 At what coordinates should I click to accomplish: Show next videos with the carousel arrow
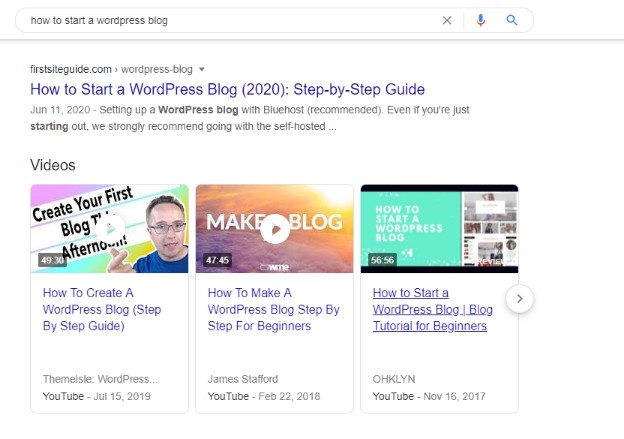click(x=519, y=299)
